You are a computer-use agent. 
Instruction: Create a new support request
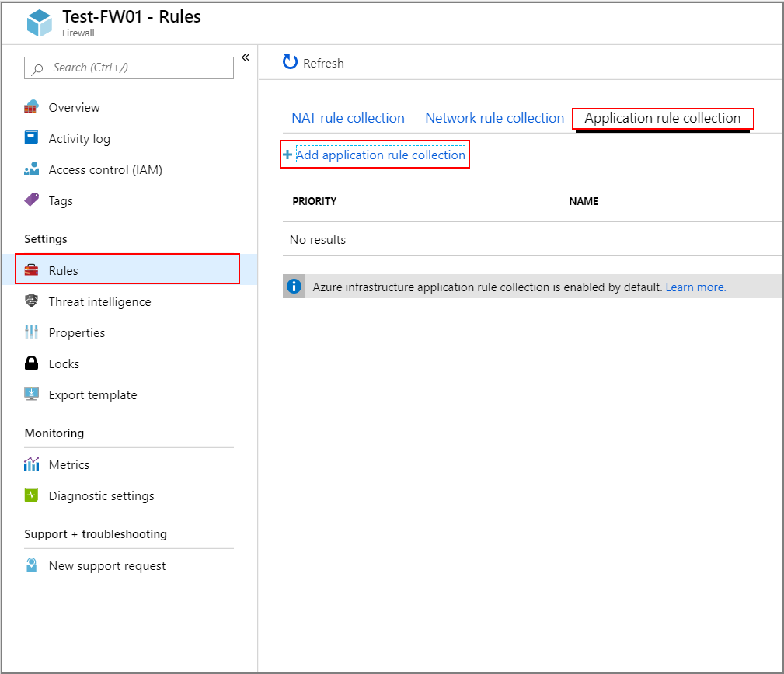(x=106, y=565)
